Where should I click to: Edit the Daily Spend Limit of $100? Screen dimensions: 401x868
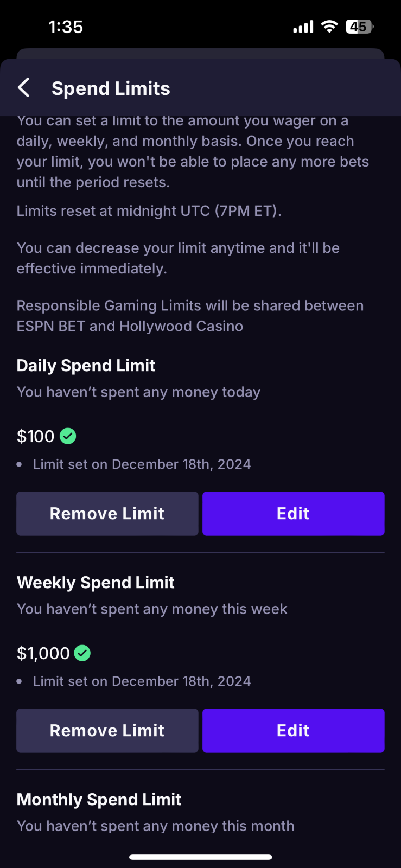tap(293, 514)
